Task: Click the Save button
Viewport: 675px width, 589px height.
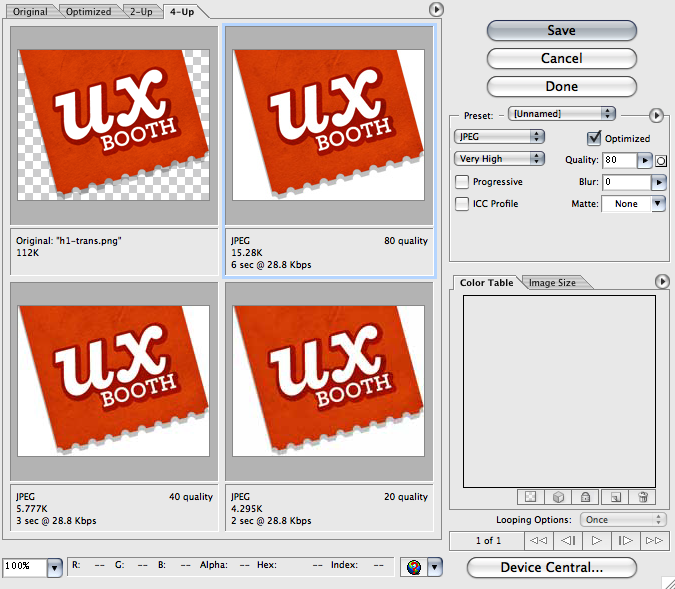Action: 561,30
